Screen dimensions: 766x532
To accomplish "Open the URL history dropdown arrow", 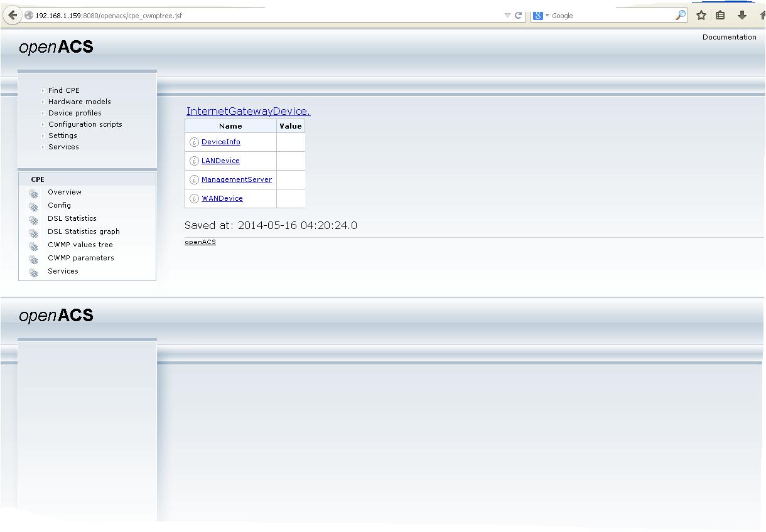I will click(507, 16).
